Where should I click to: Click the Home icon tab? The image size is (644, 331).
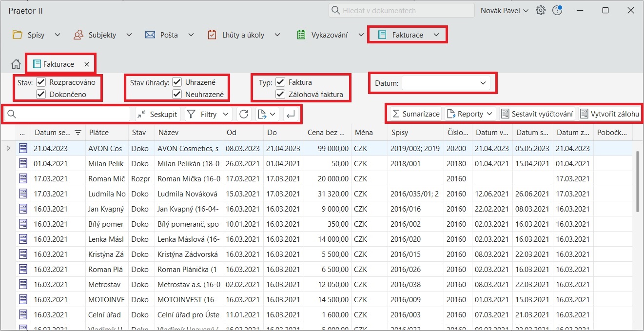[16, 64]
